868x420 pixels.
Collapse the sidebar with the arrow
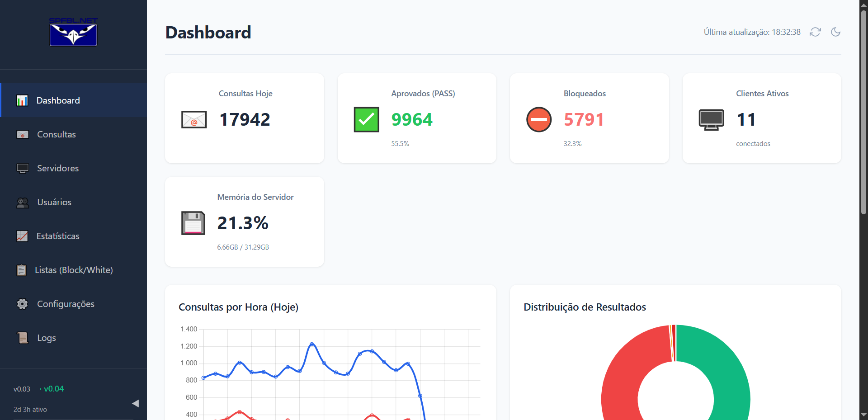[x=135, y=403]
